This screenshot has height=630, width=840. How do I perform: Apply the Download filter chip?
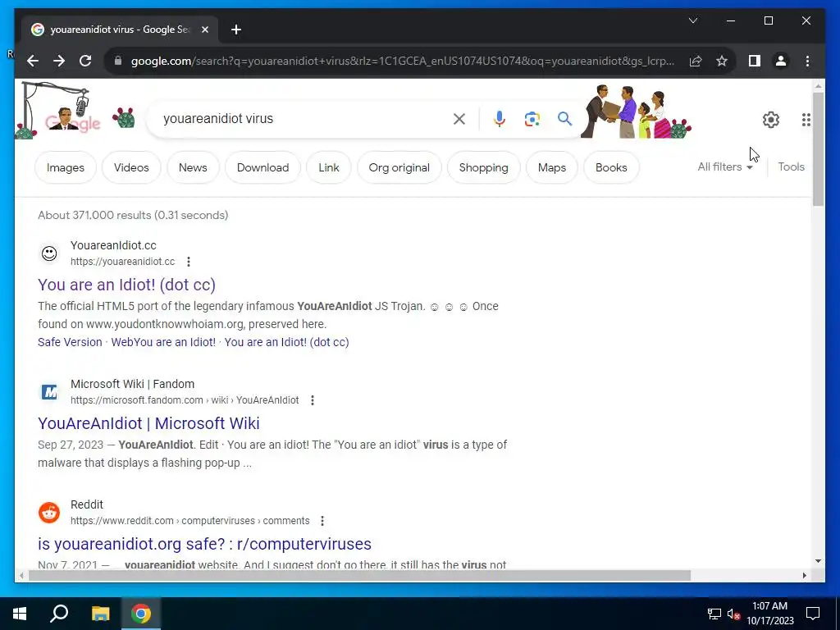tap(263, 167)
